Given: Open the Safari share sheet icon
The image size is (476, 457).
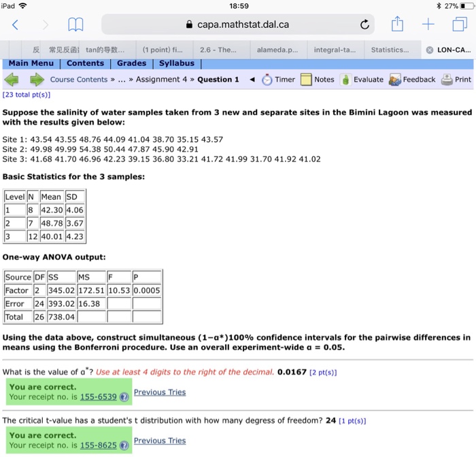Looking at the screenshot, I should pyautogui.click(x=397, y=24).
